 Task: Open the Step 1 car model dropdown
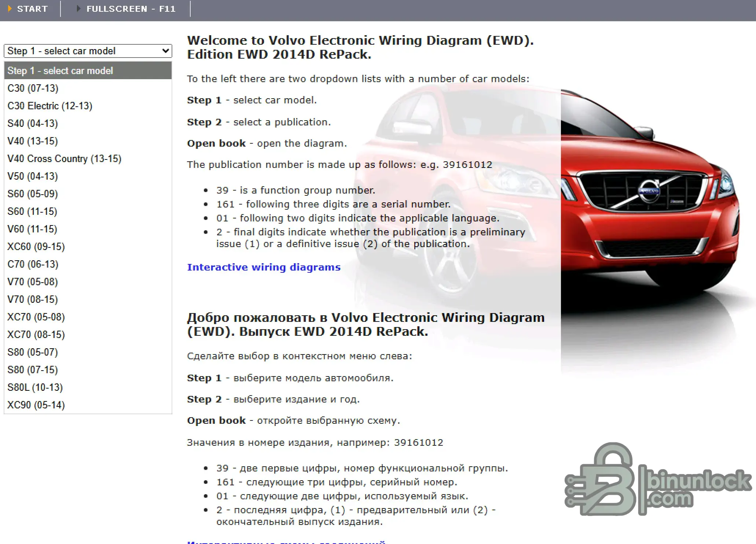pos(88,51)
